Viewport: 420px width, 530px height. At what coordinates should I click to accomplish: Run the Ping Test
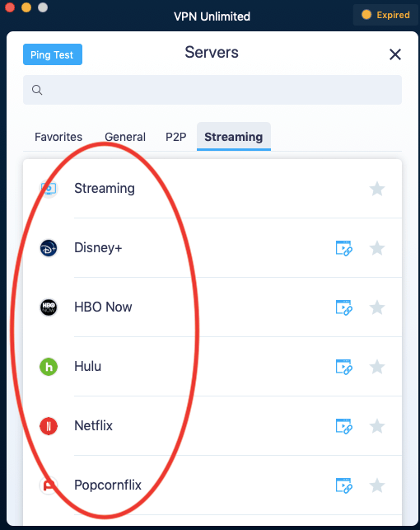pos(53,54)
